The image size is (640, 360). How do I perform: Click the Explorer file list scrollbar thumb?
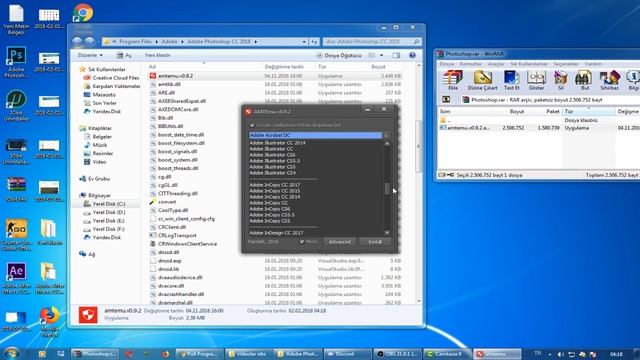click(x=418, y=146)
